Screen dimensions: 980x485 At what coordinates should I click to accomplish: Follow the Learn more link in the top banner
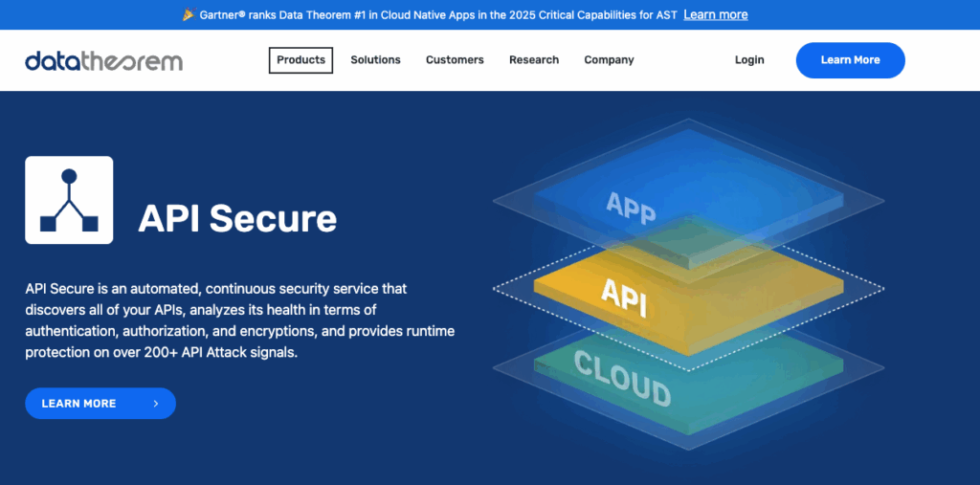pos(715,14)
